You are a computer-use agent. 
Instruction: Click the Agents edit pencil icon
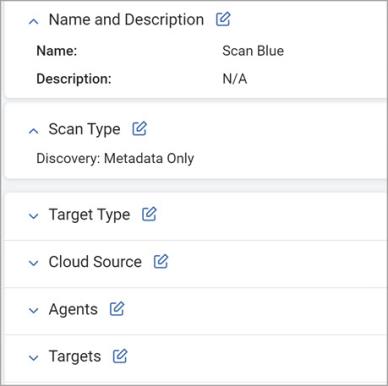(117, 309)
